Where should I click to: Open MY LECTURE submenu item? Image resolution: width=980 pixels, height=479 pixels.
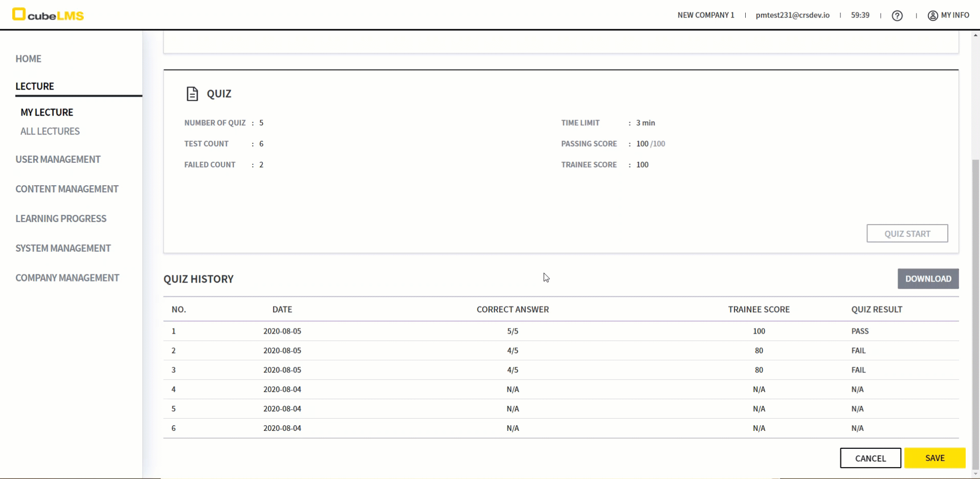coord(47,112)
